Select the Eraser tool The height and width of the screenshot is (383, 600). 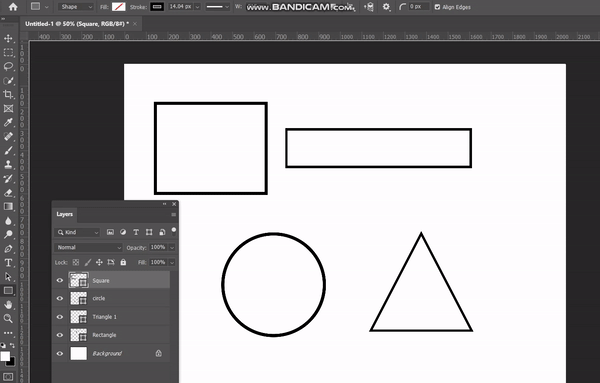click(x=8, y=192)
